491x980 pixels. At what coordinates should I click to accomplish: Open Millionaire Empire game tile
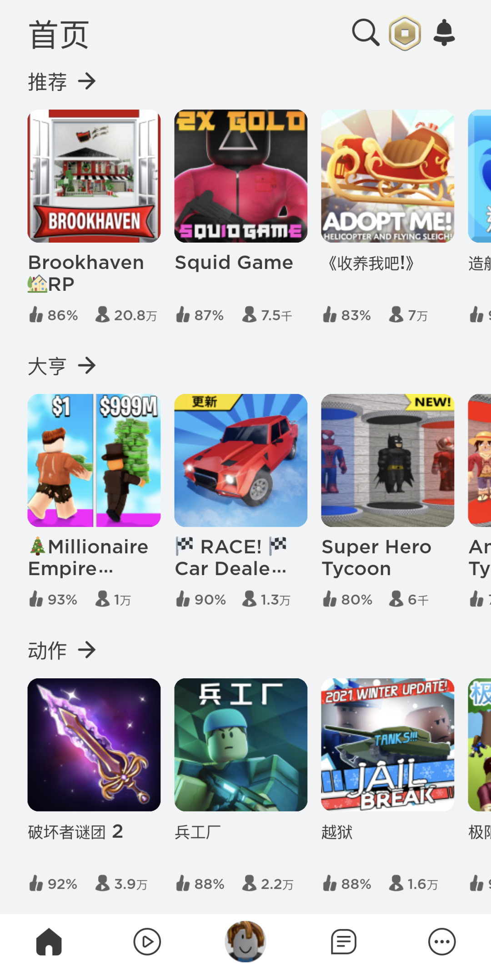tap(94, 460)
